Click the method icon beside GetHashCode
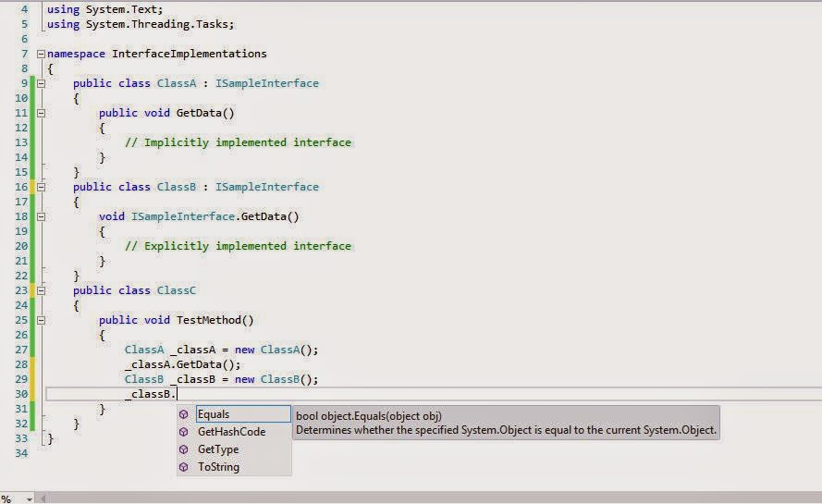 183,432
